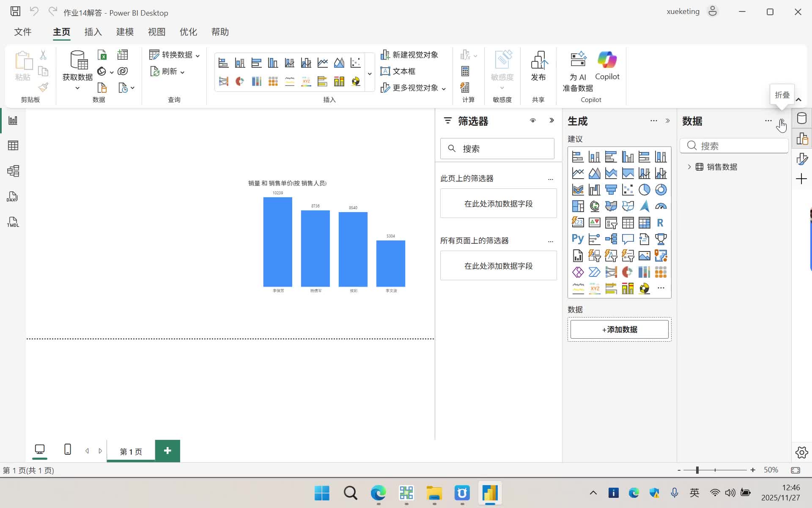Switch to the table view icon
The height and width of the screenshot is (508, 812).
(13, 146)
